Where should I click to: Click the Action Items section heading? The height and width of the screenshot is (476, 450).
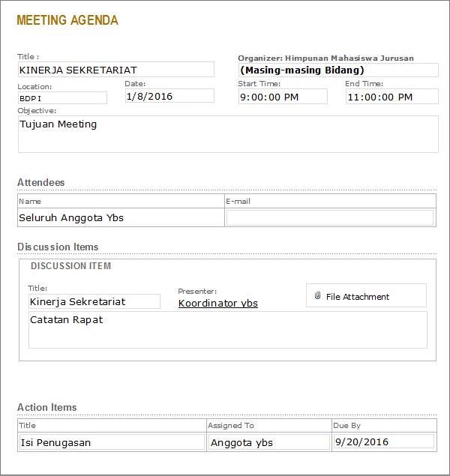pyautogui.click(x=47, y=407)
